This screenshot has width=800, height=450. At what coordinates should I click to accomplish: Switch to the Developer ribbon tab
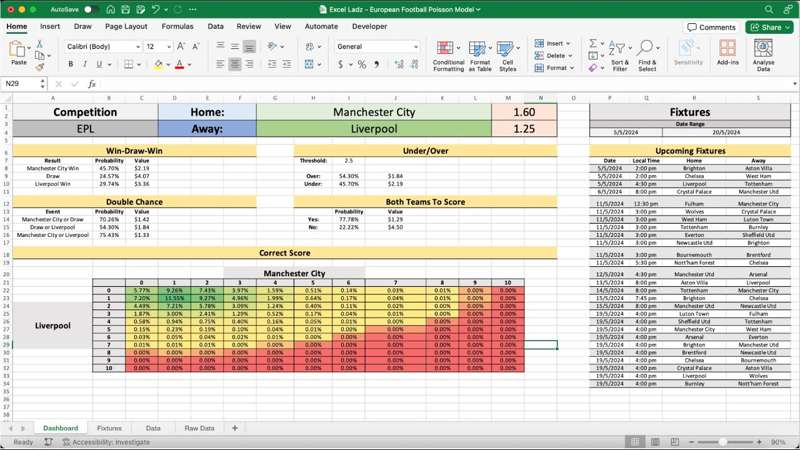point(369,27)
